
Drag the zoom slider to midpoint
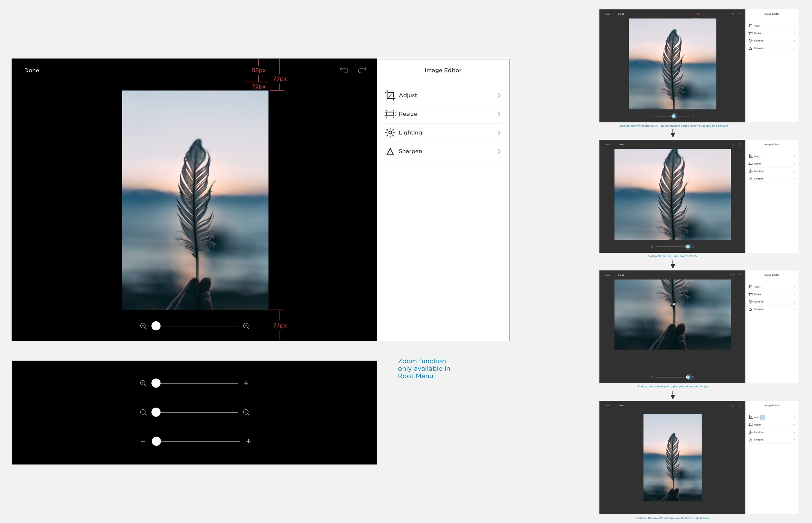coord(197,325)
